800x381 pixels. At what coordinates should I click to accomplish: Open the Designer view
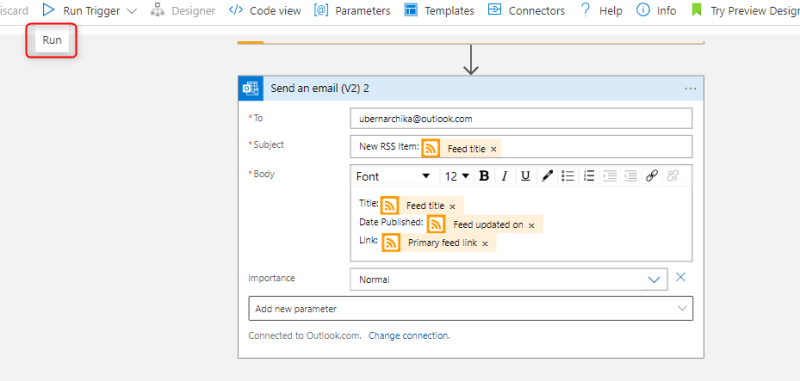click(183, 11)
